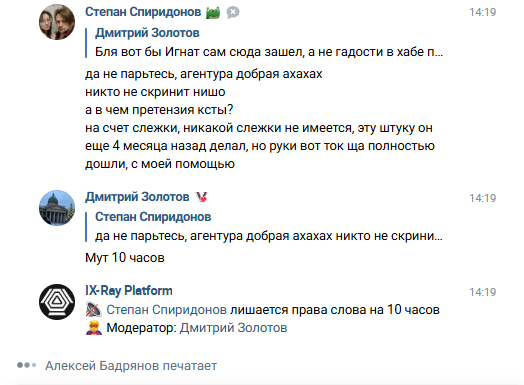The height and width of the screenshot is (385, 524).
Task: Click the crossed-out speaker mute icon
Action: (x=94, y=310)
